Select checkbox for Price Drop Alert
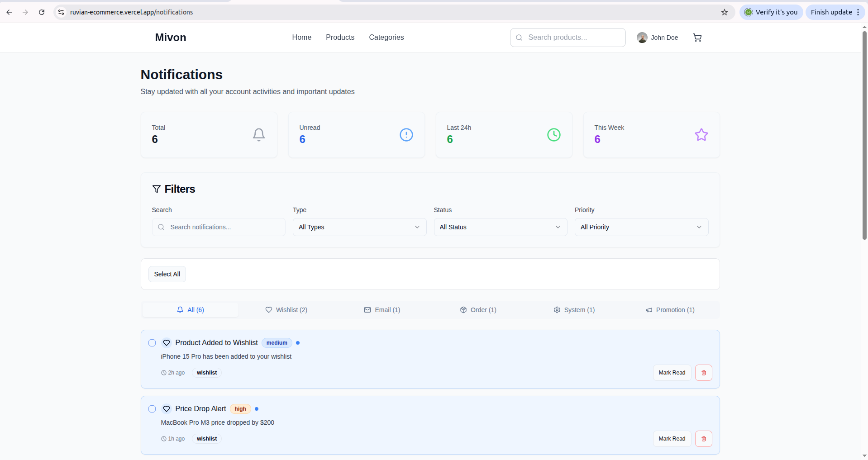 point(152,409)
